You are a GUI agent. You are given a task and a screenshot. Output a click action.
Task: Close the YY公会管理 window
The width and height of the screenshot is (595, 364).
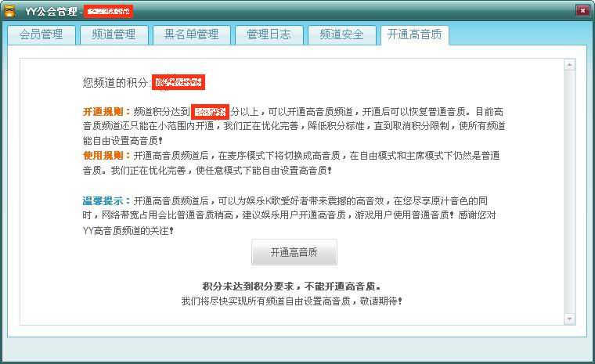pos(582,11)
